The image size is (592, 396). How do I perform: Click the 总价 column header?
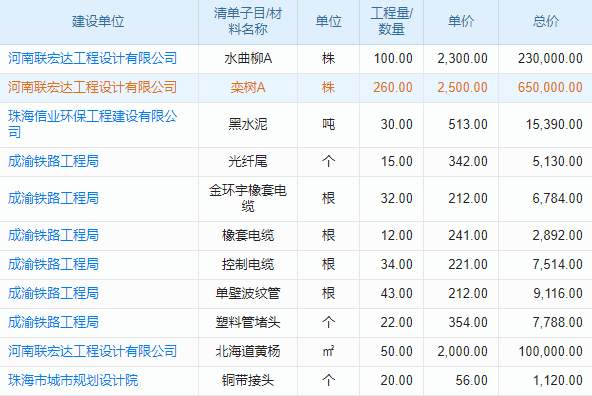(x=546, y=22)
